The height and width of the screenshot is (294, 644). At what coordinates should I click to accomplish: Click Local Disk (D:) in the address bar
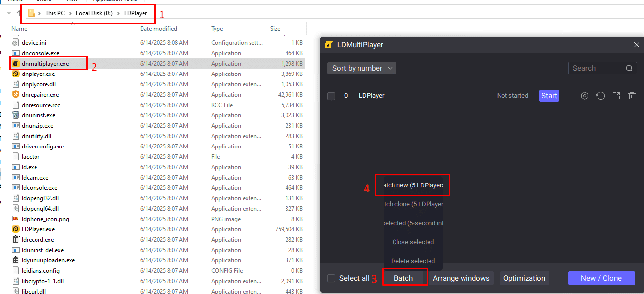click(x=94, y=13)
